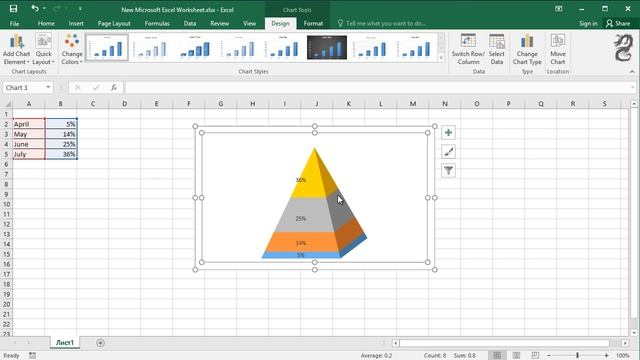Collapse the ribbon with the chevron

[632, 71]
